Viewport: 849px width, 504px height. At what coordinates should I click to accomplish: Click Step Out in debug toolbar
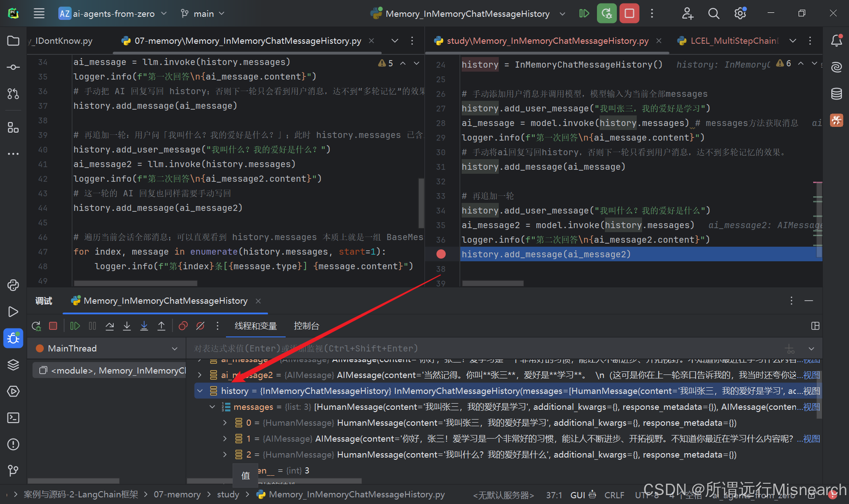click(161, 326)
